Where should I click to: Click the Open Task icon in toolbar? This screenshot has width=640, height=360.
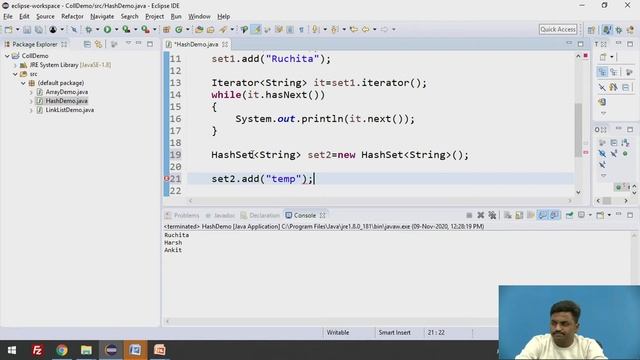(211, 29)
